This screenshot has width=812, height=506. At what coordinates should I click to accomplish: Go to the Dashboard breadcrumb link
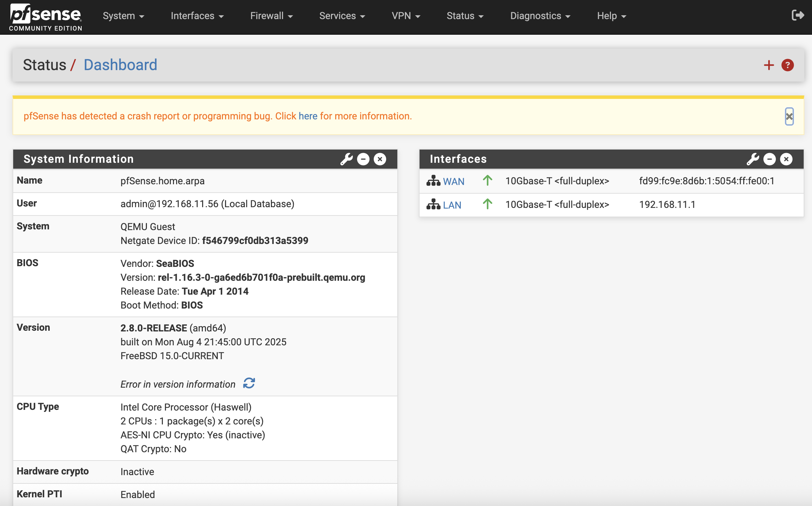tap(121, 65)
